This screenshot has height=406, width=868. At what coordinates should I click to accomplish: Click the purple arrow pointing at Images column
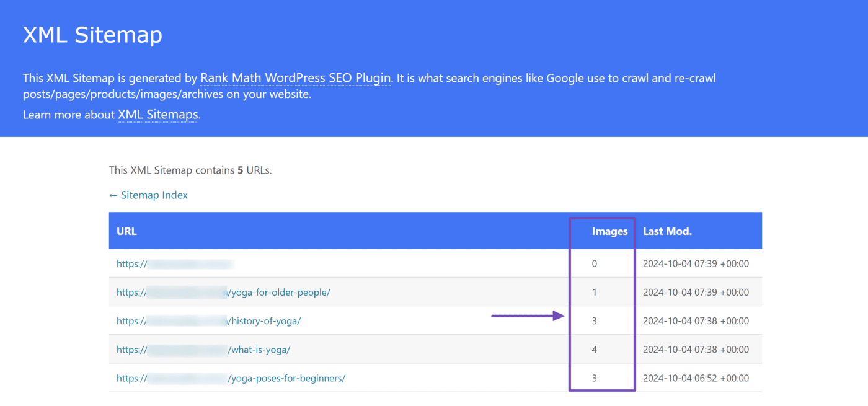(x=528, y=316)
